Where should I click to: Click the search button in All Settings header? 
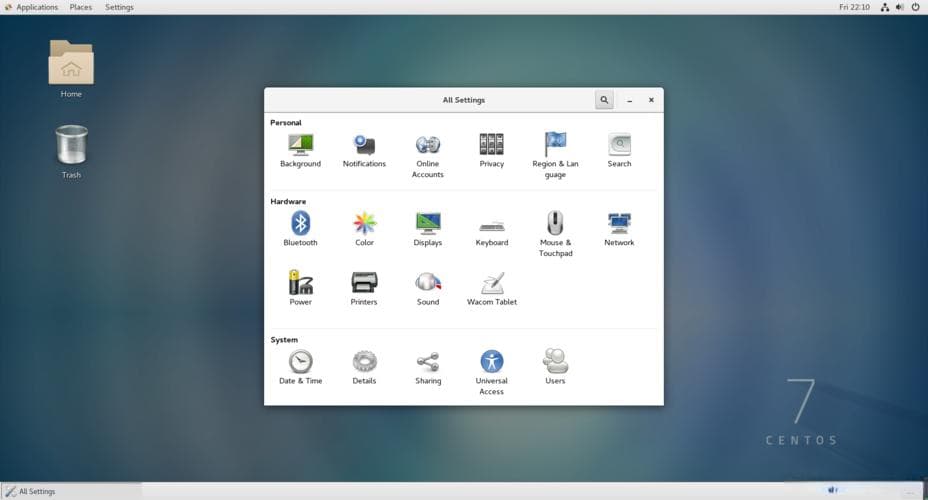click(604, 100)
